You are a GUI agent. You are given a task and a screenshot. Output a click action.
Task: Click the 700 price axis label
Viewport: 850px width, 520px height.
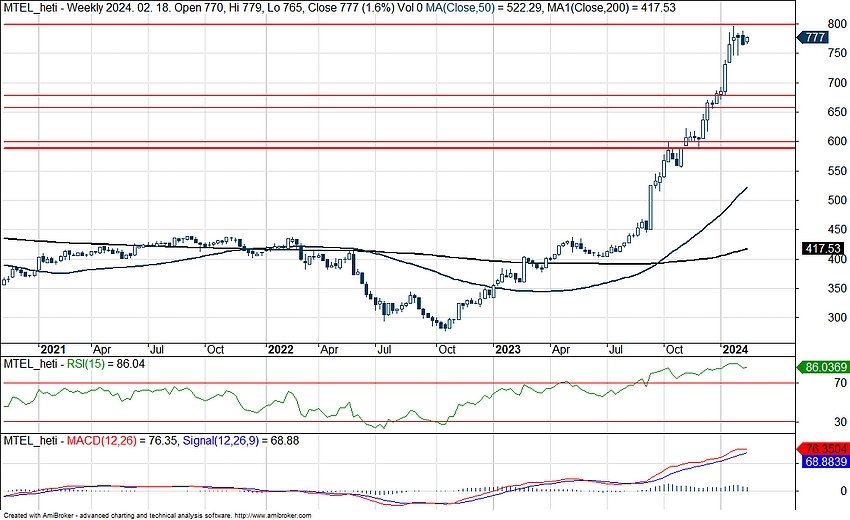838,83
